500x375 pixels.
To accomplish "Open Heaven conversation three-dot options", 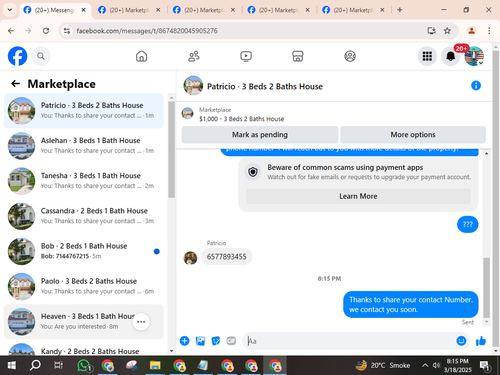I will point(141,322).
